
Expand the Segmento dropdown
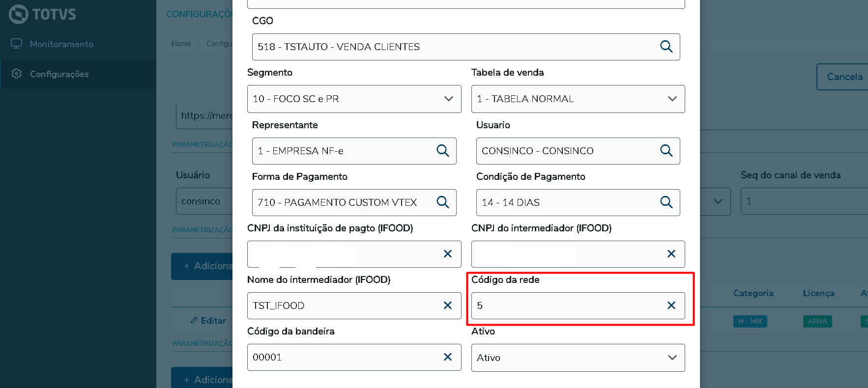click(x=448, y=99)
